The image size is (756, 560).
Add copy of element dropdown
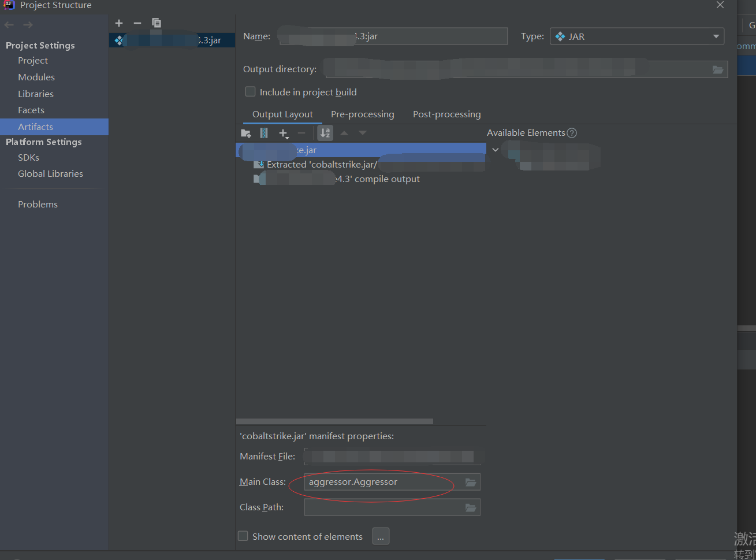[284, 133]
